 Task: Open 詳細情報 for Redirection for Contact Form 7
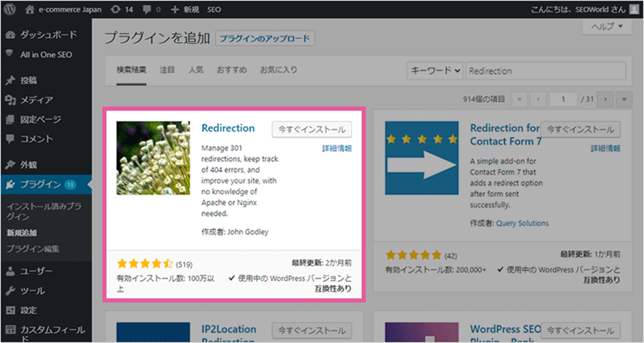click(x=605, y=148)
